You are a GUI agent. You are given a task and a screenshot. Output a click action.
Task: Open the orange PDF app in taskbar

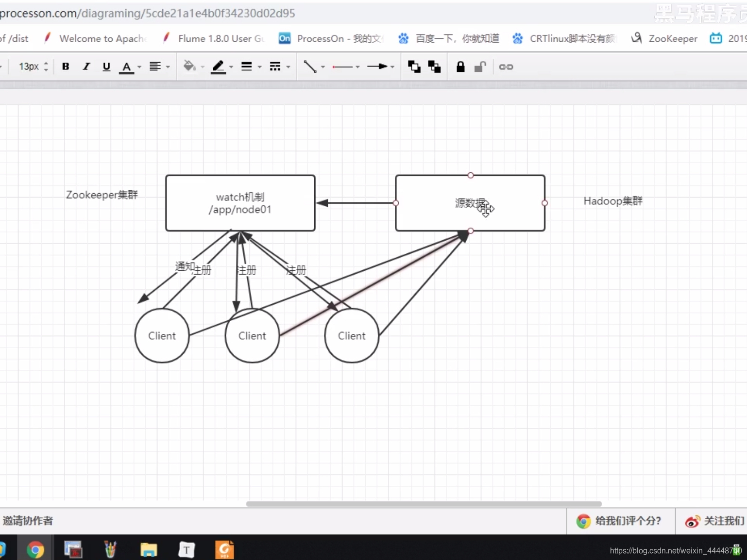(224, 549)
